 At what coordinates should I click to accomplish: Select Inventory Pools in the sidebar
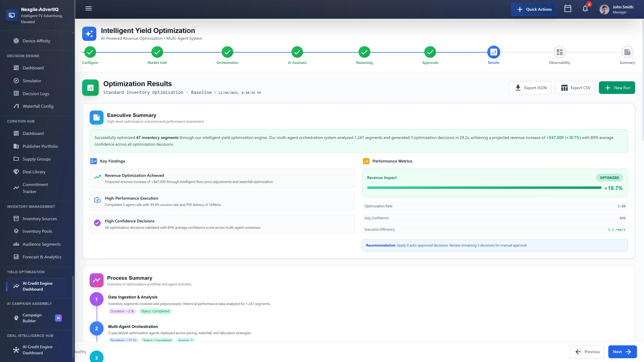[x=37, y=231]
